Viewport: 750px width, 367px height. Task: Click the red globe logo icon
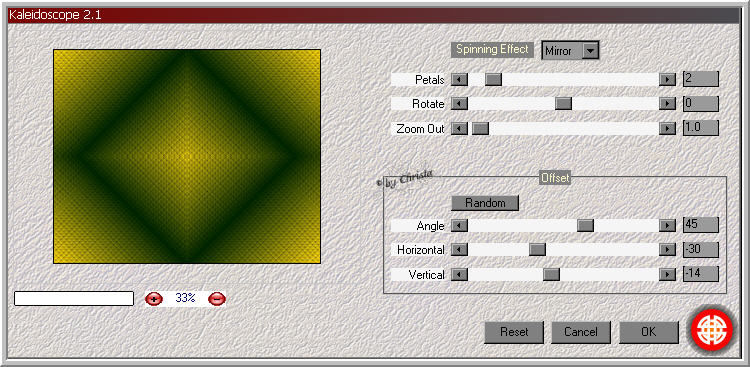(712, 330)
